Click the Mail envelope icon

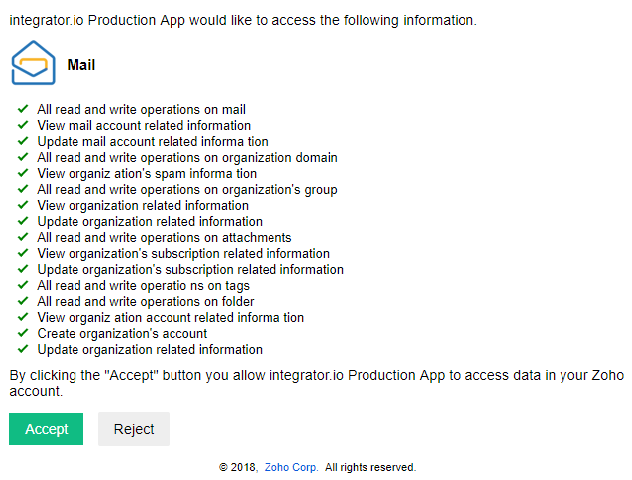tap(34, 63)
